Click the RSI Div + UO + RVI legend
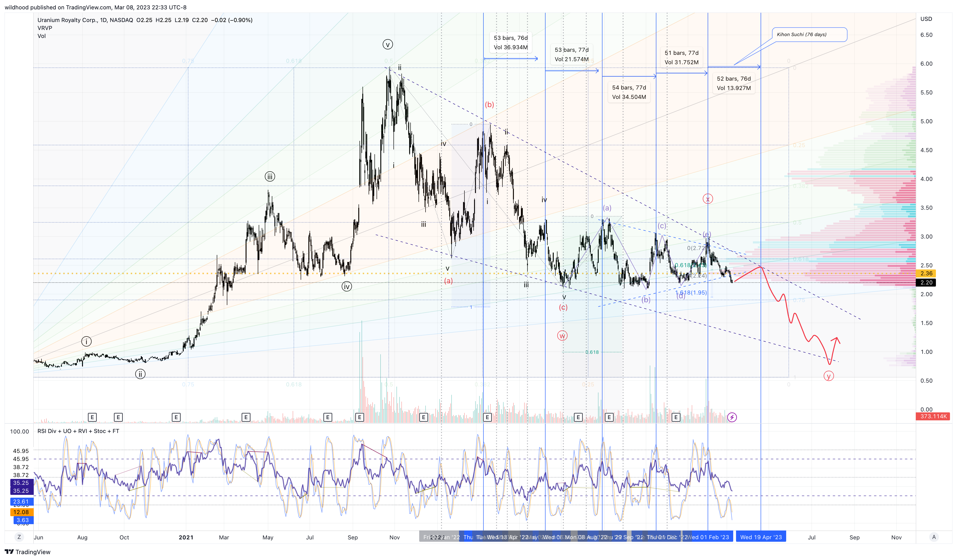 pyautogui.click(x=78, y=431)
